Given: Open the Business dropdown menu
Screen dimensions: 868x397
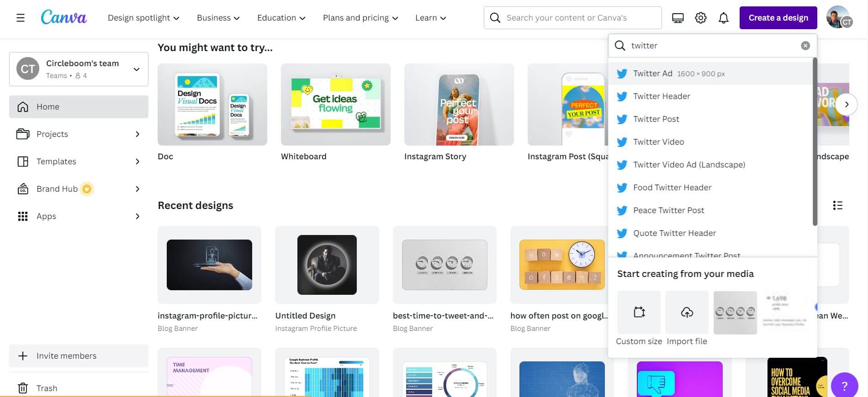Looking at the screenshot, I should (218, 18).
